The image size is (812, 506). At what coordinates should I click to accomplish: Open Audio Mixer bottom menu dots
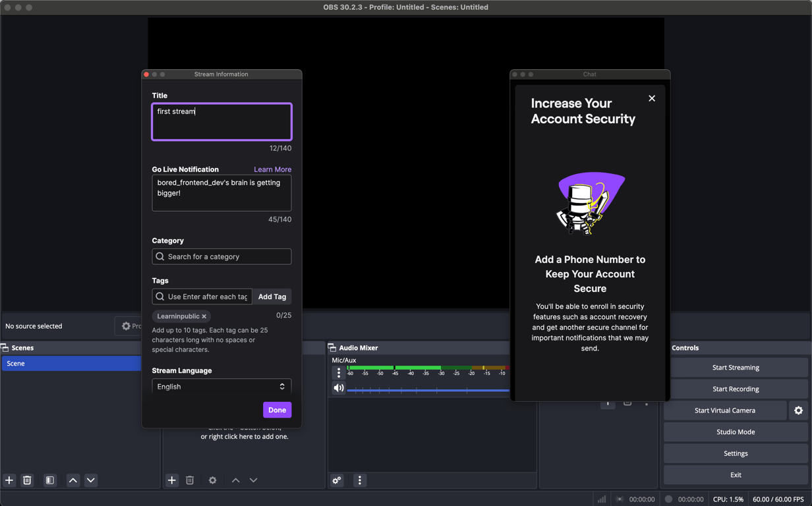pos(360,480)
